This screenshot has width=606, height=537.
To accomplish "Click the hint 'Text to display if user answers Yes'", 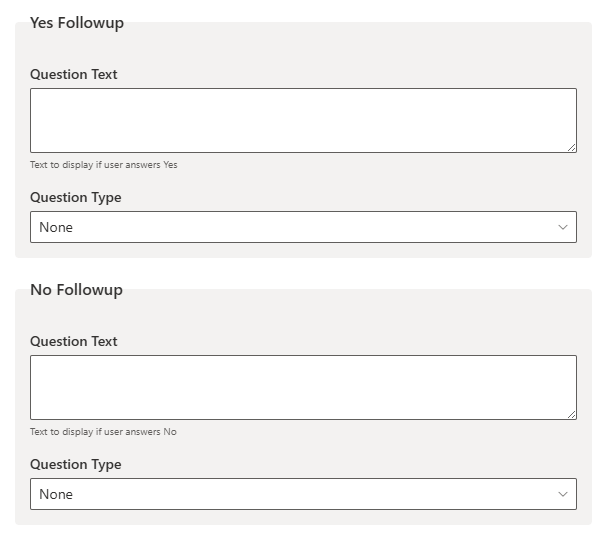I will 104,165.
